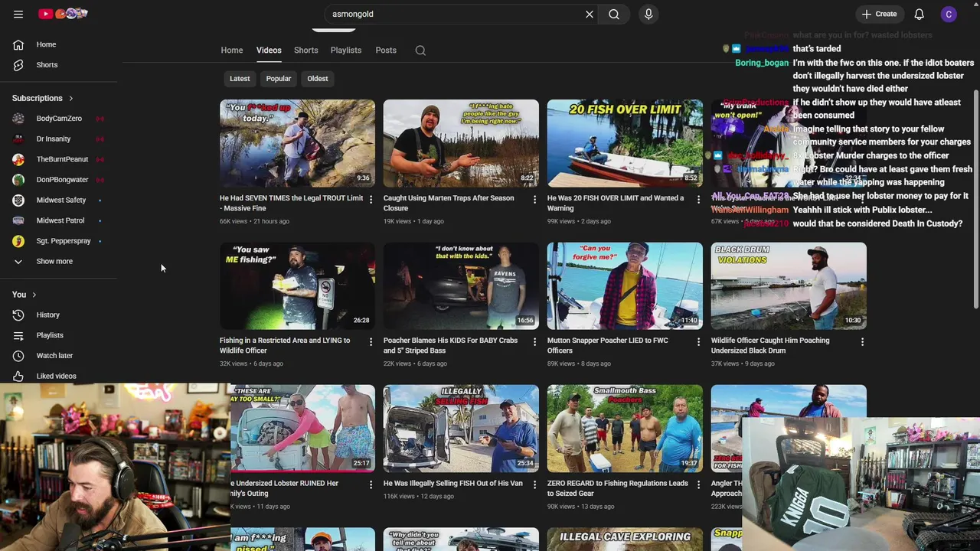The width and height of the screenshot is (980, 551).
Task: Expand Subscriptions section header
Action: [x=43, y=98]
